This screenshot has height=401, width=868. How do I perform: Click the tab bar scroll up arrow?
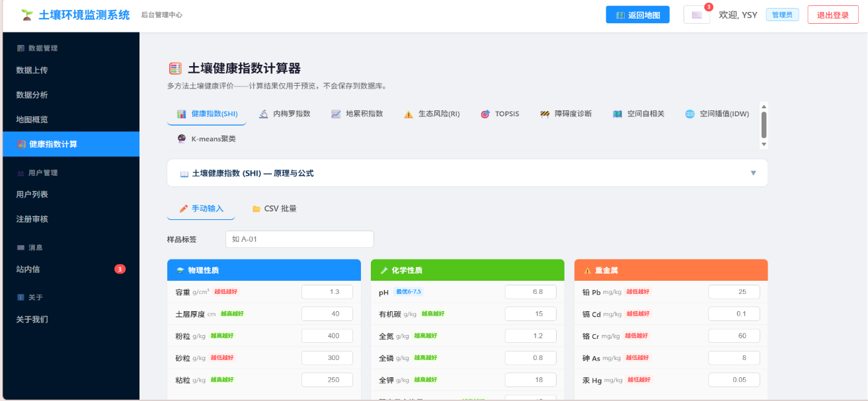coord(764,106)
